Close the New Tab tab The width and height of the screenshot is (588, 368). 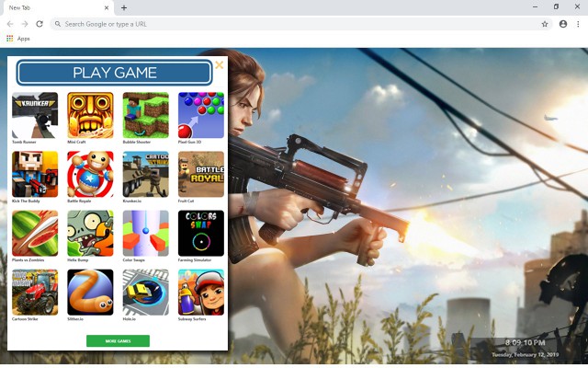[107, 7]
